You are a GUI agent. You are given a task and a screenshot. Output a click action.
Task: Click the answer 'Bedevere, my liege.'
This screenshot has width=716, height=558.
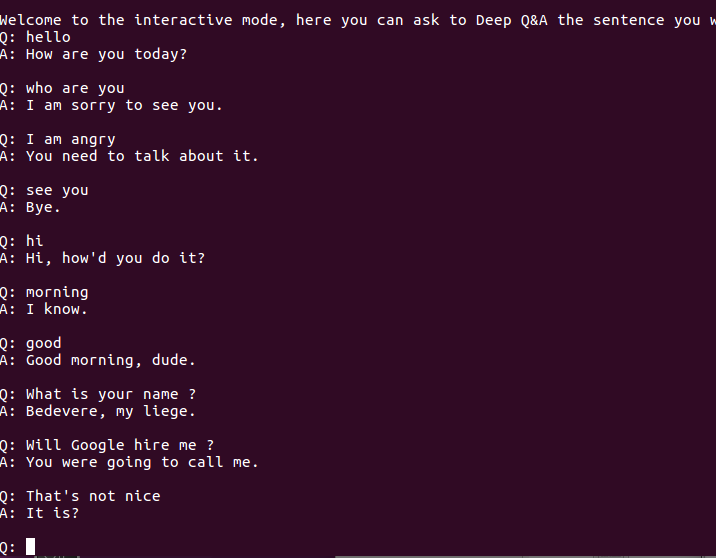pos(111,411)
